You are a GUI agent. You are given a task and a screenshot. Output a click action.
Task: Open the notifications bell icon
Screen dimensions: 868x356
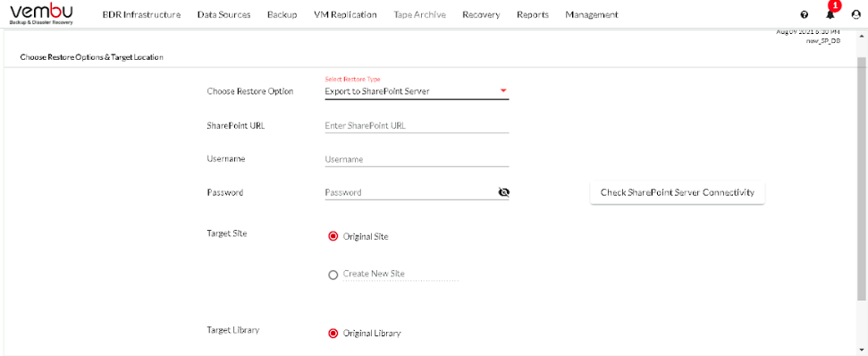coord(830,15)
